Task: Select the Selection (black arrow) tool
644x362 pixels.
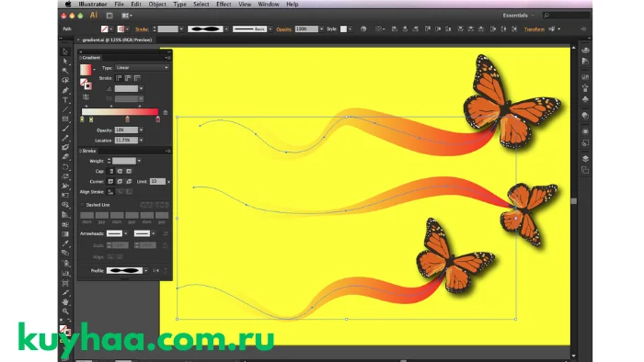Action: (65, 51)
